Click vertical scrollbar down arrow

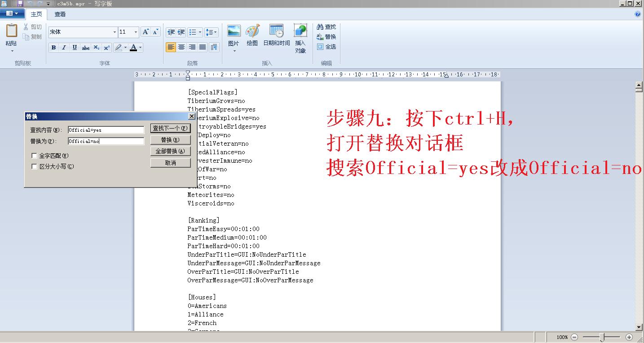click(639, 327)
